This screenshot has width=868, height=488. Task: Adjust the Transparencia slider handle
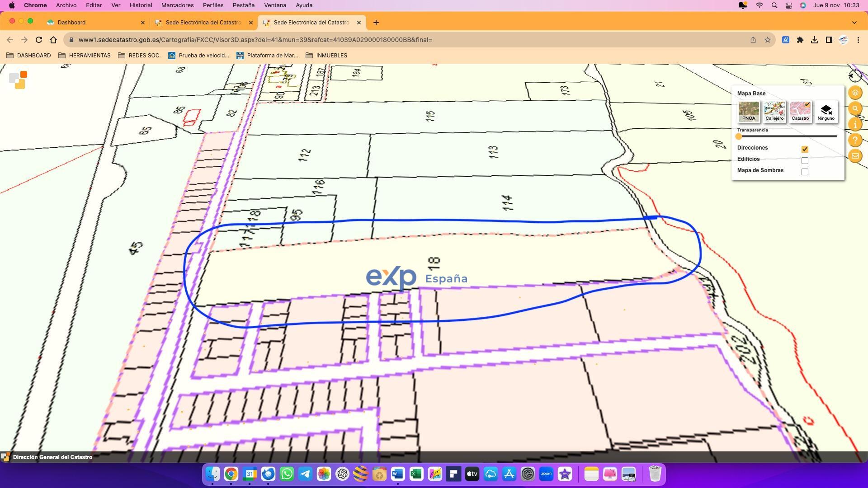coord(739,136)
